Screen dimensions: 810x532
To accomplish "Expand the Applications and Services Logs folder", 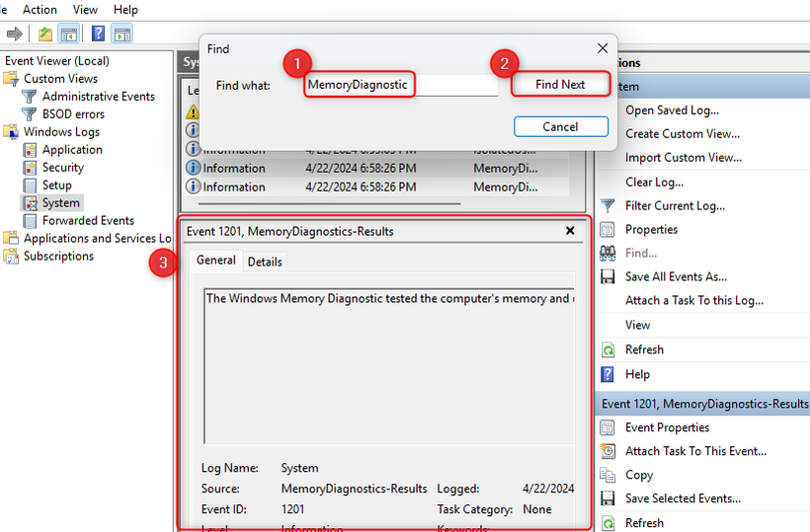I will [x=97, y=238].
